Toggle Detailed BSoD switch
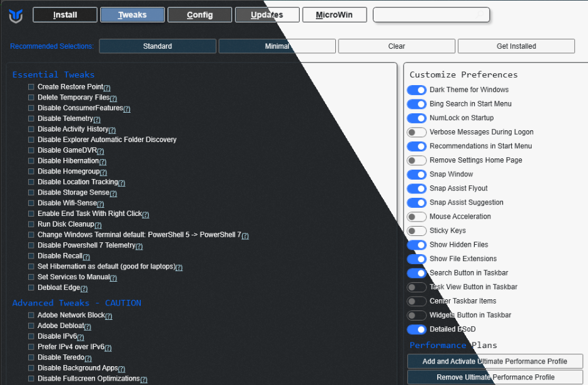The width and height of the screenshot is (588, 385). 417,329
